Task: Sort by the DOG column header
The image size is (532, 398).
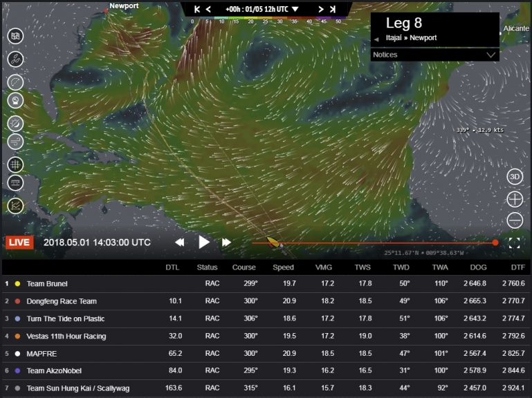Action: [479, 267]
